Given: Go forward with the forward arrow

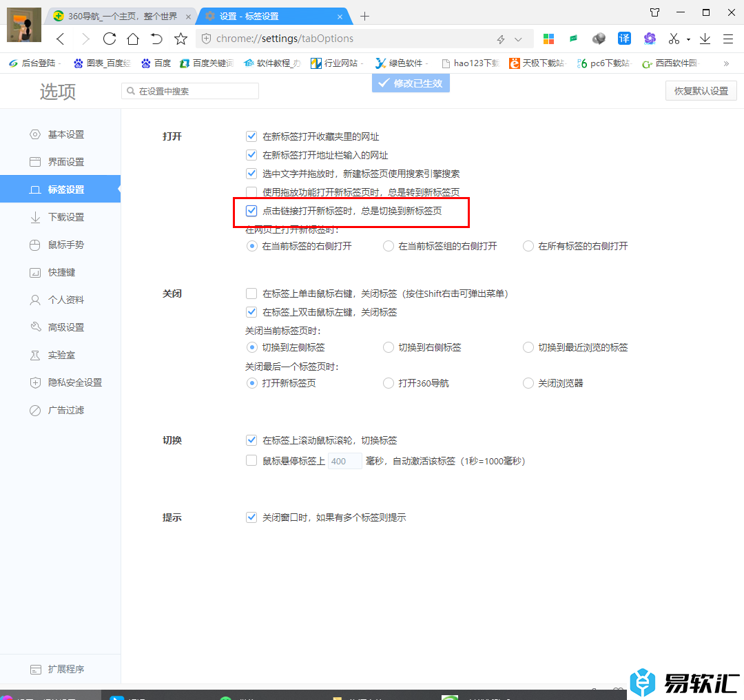Looking at the screenshot, I should 85,39.
